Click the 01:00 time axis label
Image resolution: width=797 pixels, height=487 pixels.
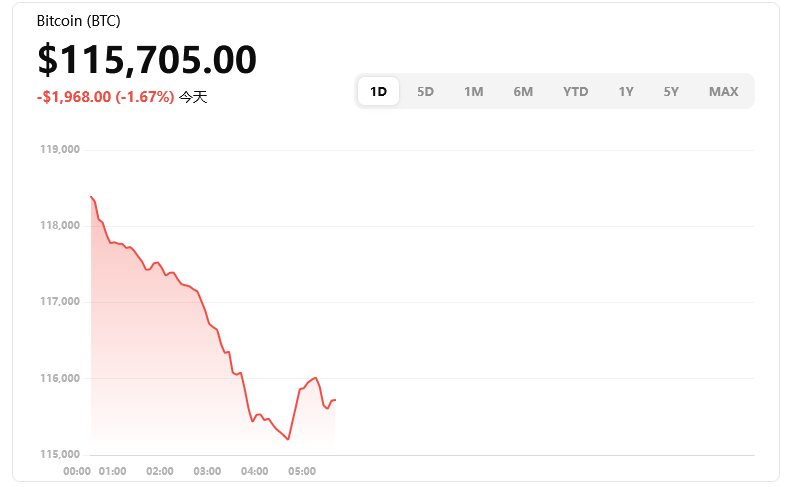coord(112,471)
